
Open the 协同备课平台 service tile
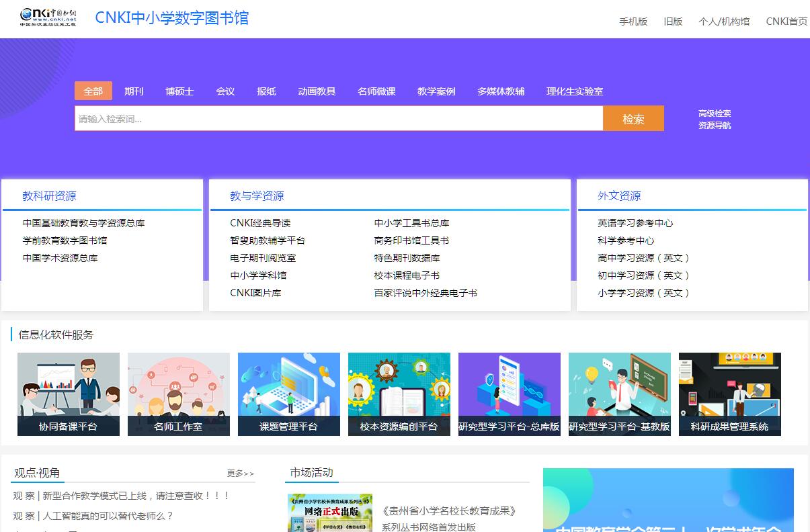coord(69,394)
